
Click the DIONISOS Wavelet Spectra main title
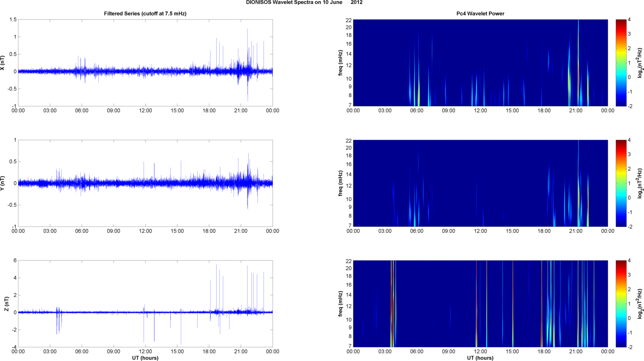coord(304,3)
